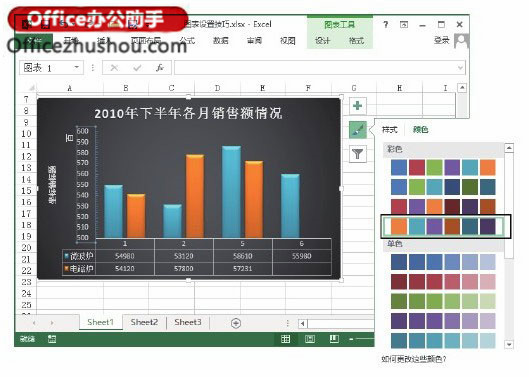Choose the green monochromatic palette row
Viewport: 529px width, 377px height.
coord(443,301)
